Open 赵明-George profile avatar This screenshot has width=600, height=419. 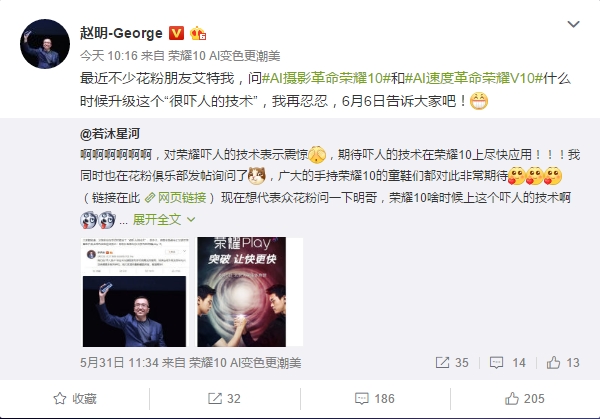click(45, 44)
